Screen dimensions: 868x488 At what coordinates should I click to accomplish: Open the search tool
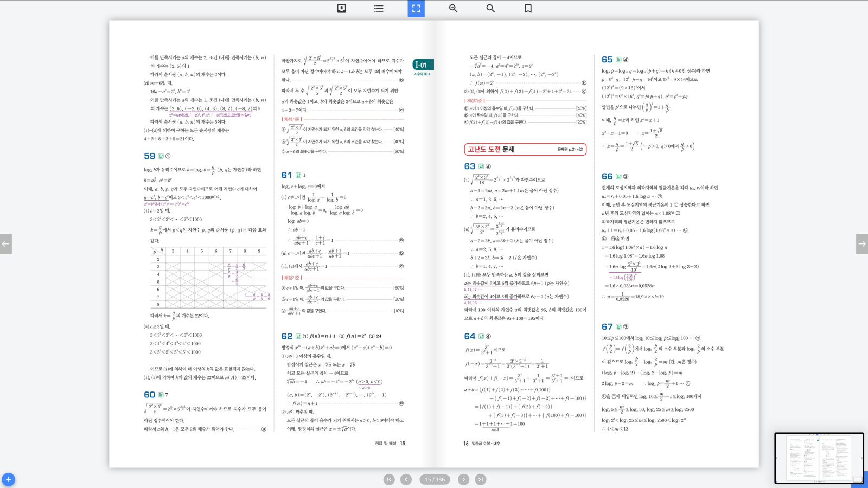(490, 9)
